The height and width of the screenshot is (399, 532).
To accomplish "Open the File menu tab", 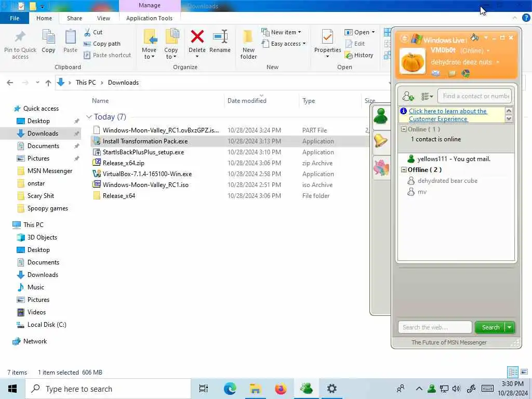I will point(15,18).
